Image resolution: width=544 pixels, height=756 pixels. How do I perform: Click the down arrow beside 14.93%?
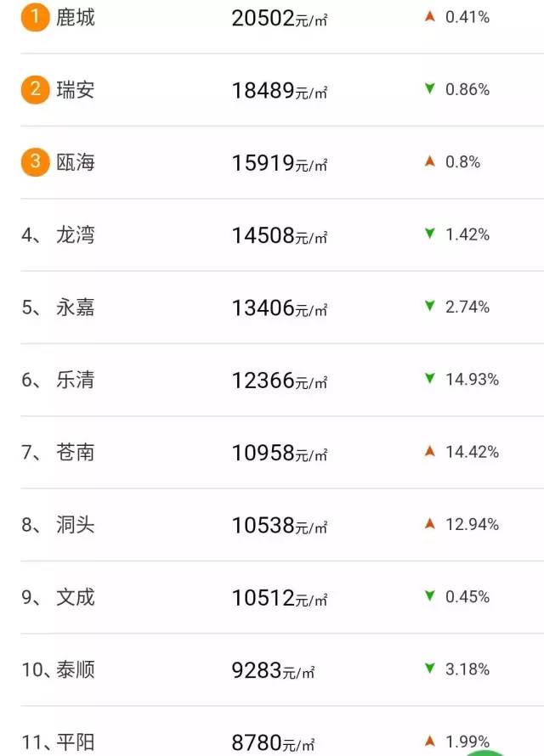click(x=430, y=379)
